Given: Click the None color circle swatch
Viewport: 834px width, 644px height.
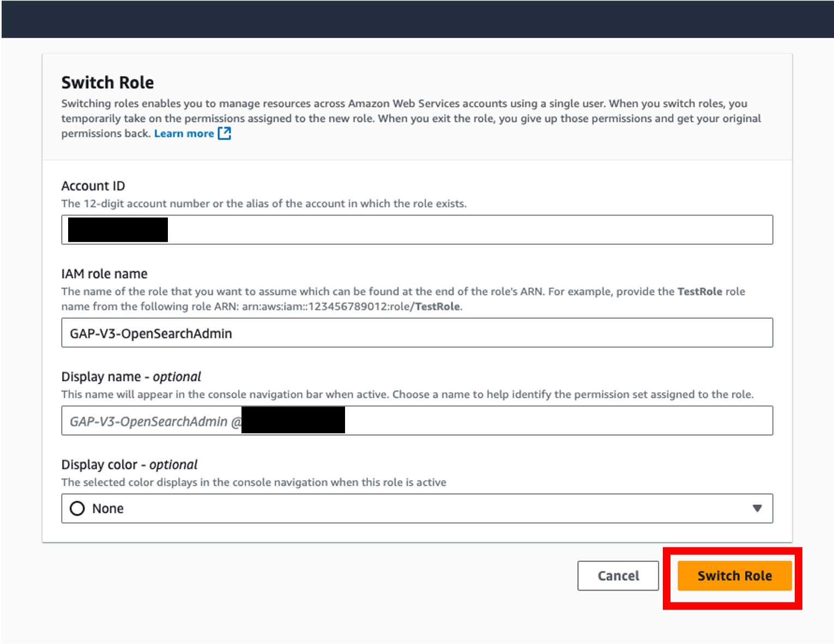Looking at the screenshot, I should click(77, 508).
